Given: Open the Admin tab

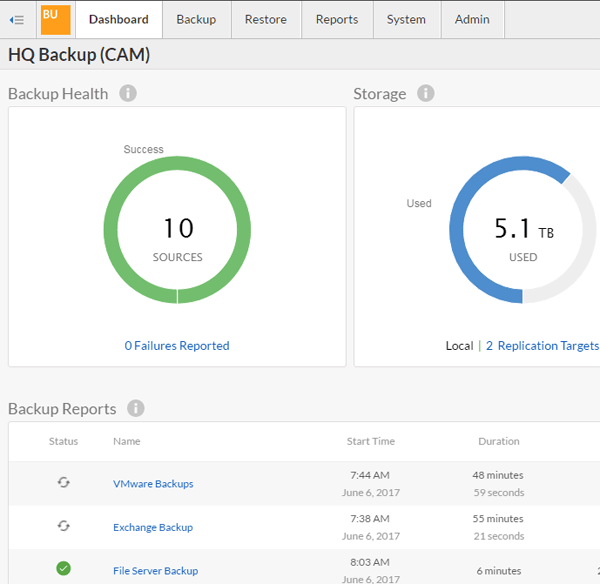Looking at the screenshot, I should point(472,20).
